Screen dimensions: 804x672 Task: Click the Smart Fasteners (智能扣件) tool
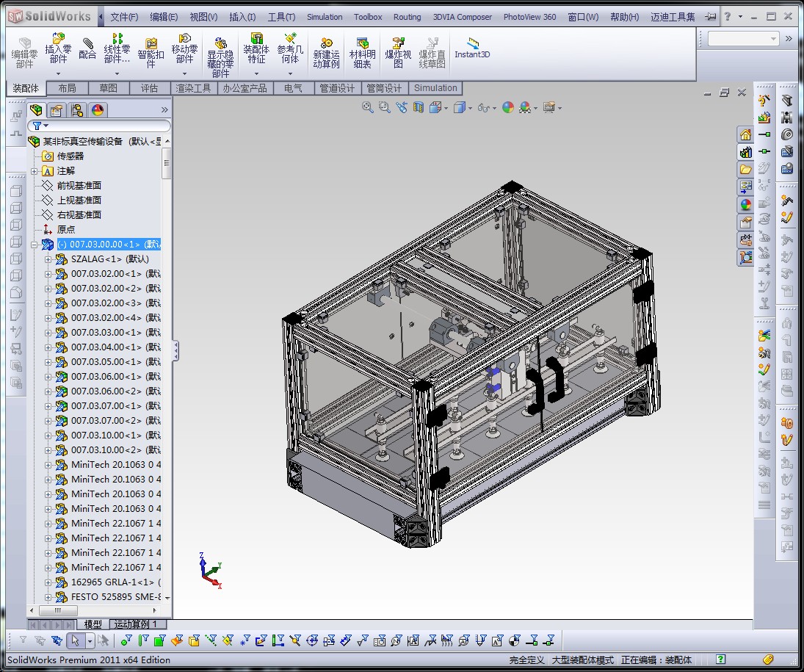tap(151, 52)
